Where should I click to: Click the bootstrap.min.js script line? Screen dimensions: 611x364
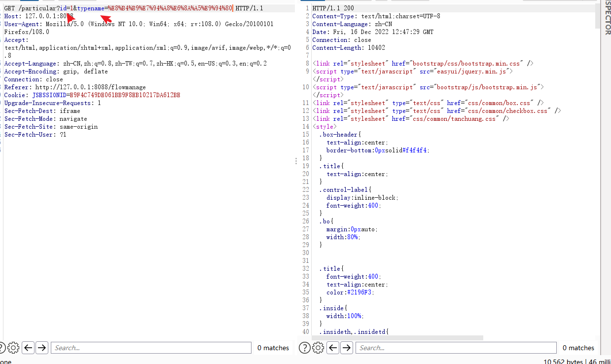(x=428, y=87)
